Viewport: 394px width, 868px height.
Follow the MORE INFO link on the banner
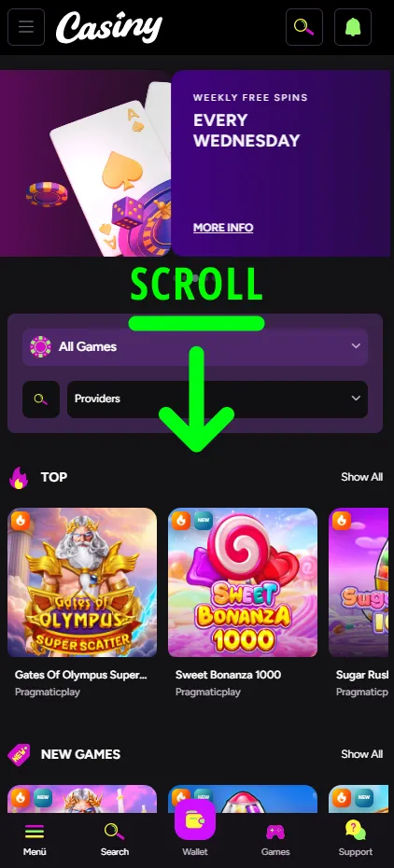(223, 228)
